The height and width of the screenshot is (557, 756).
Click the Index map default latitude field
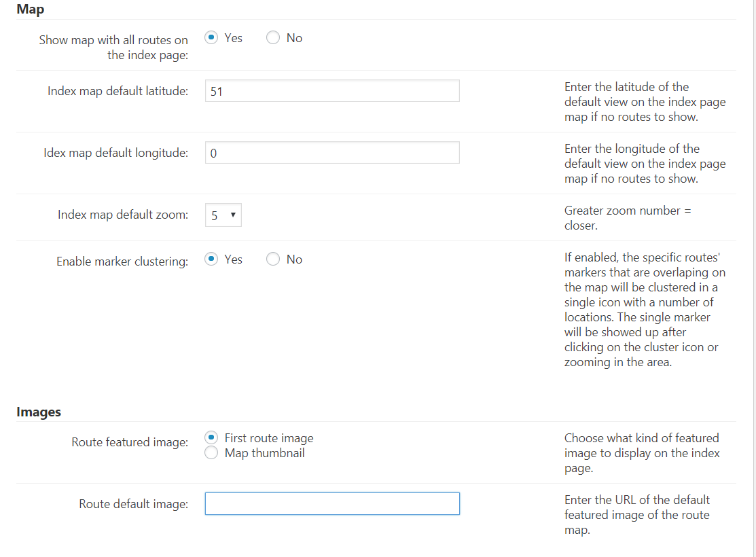(x=332, y=91)
